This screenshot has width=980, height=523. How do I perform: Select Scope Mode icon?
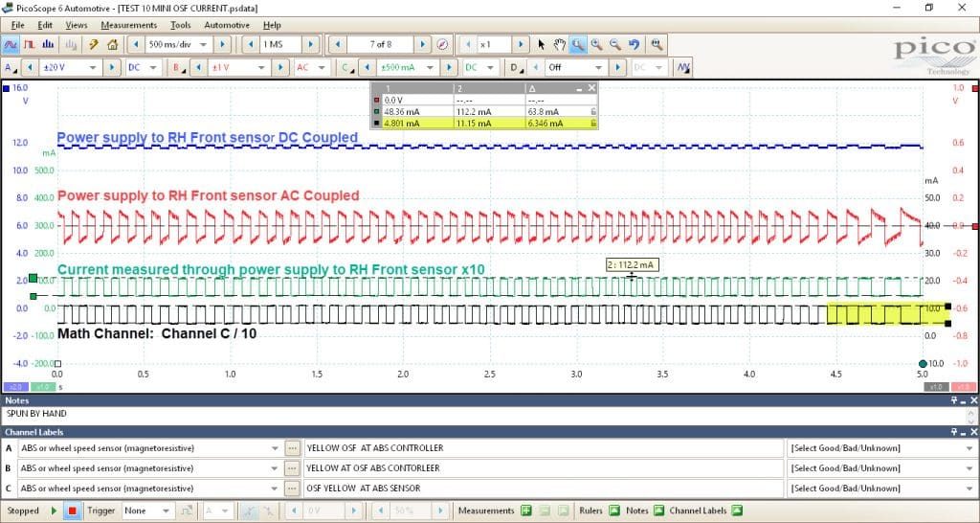[x=11, y=44]
